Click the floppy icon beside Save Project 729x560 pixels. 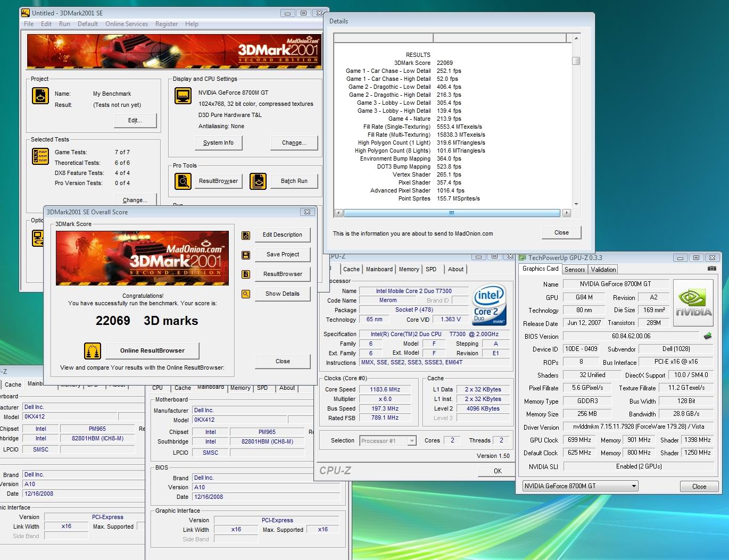pyautogui.click(x=246, y=255)
